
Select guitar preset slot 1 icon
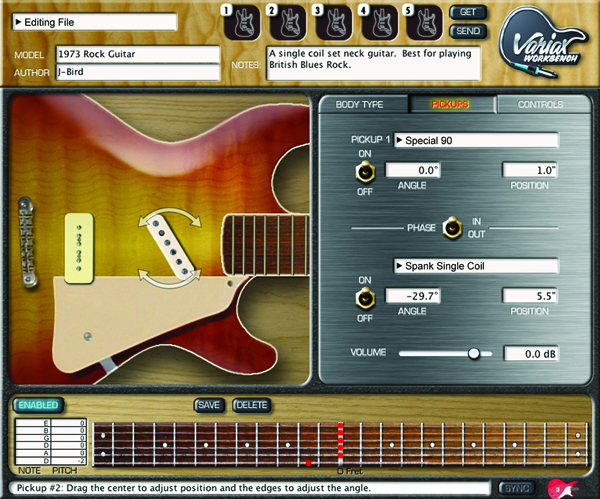coord(241,23)
